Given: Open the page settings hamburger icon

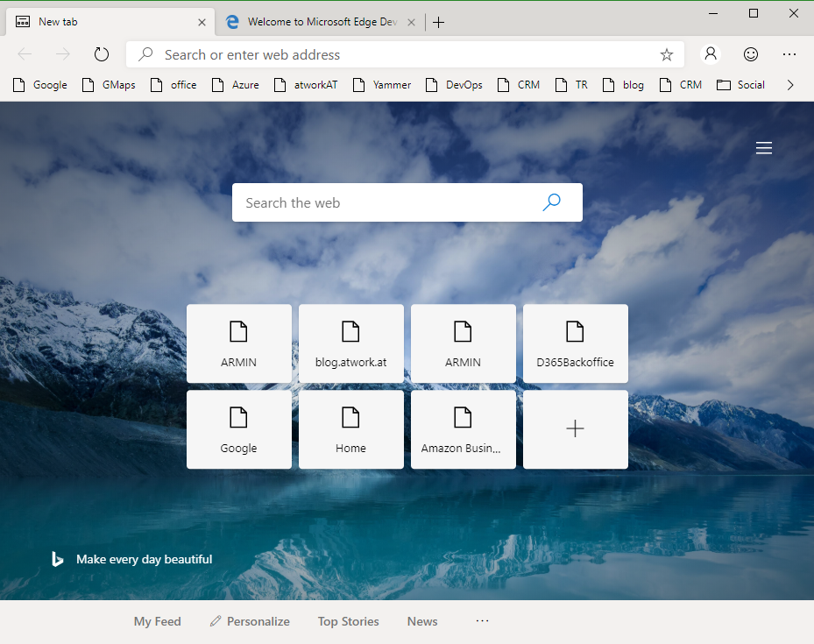Looking at the screenshot, I should [x=764, y=149].
